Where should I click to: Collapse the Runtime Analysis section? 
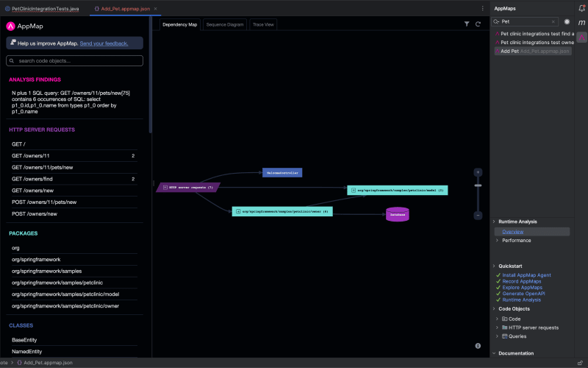pyautogui.click(x=494, y=222)
